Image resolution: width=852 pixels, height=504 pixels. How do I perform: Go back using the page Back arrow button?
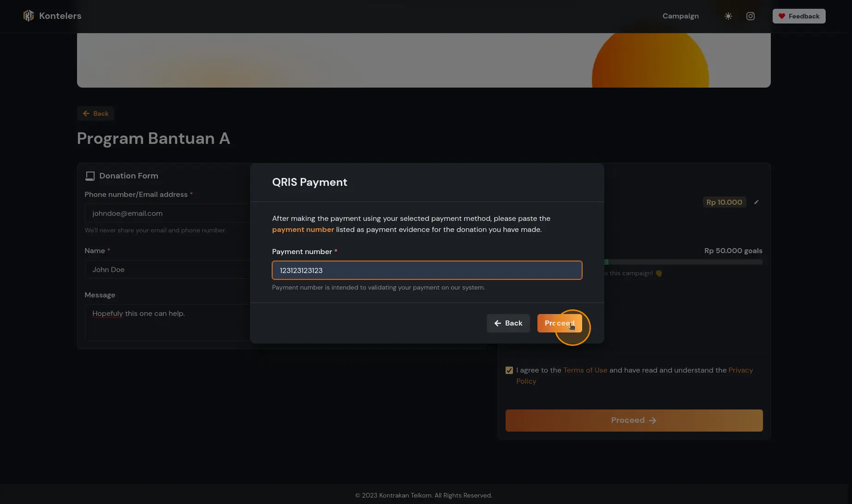[95, 113]
